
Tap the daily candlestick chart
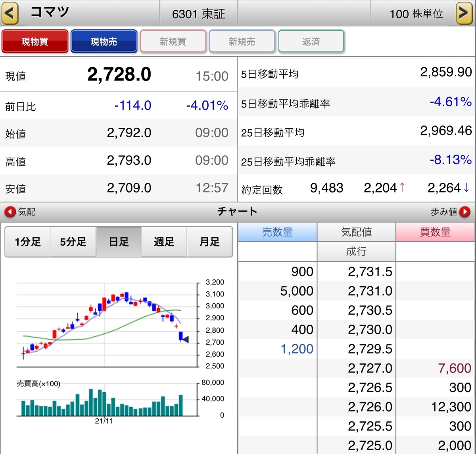107,325
